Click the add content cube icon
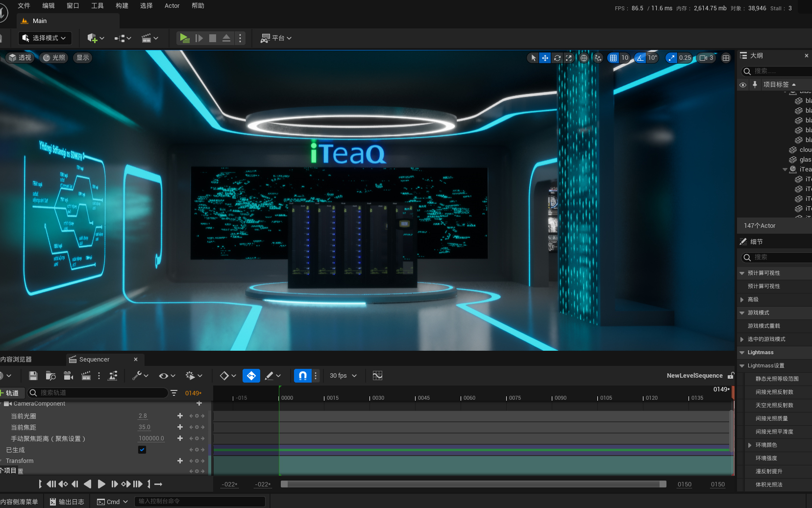Viewport: 812px width, 508px height. (96, 38)
